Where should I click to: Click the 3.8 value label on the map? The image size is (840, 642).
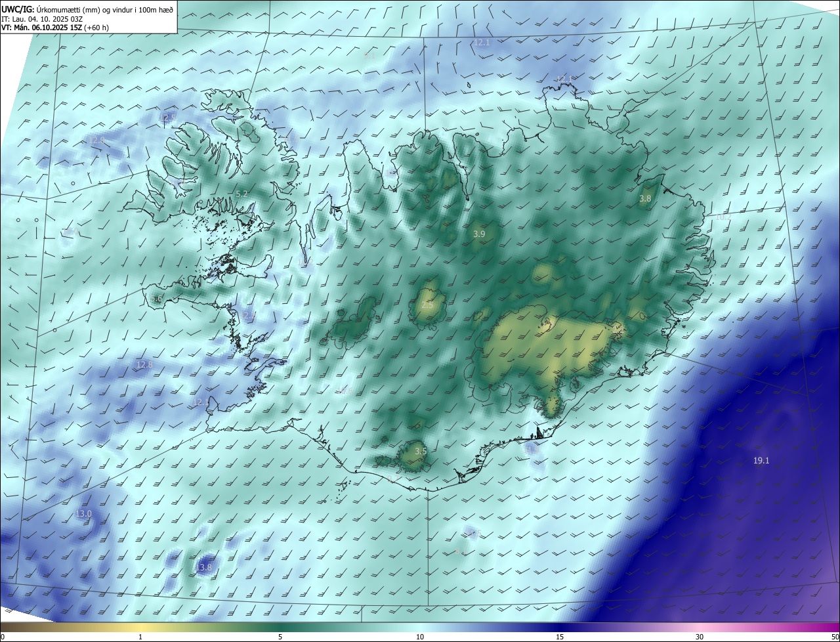[645, 198]
